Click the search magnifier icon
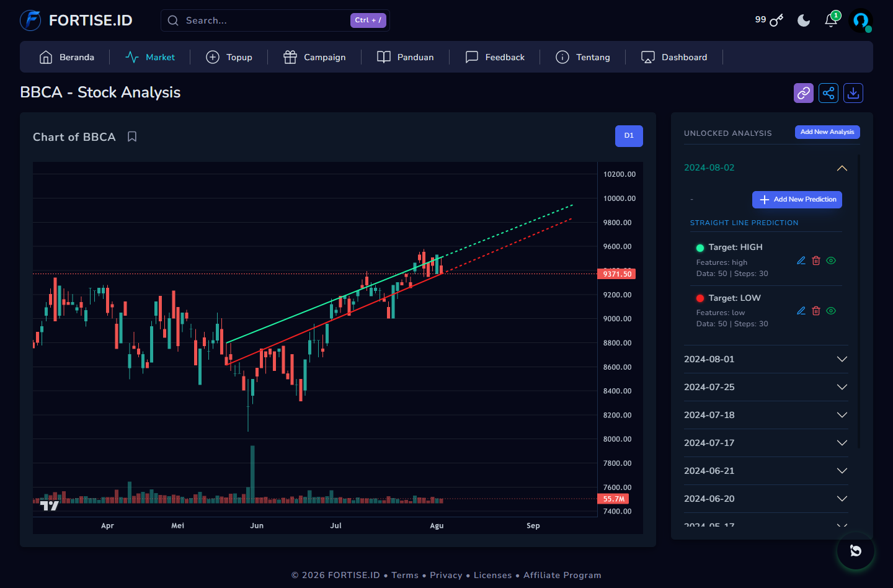 (173, 20)
